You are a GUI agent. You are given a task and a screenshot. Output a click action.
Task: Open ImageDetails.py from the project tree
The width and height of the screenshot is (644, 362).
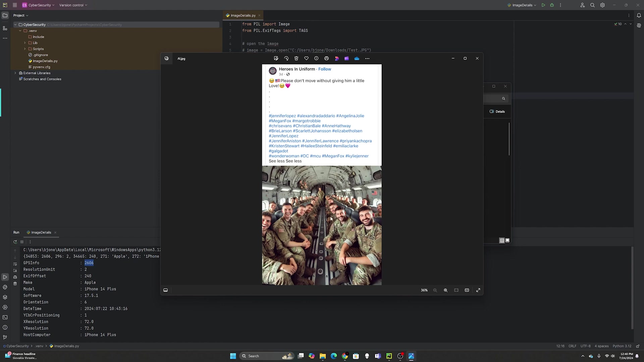tap(45, 61)
